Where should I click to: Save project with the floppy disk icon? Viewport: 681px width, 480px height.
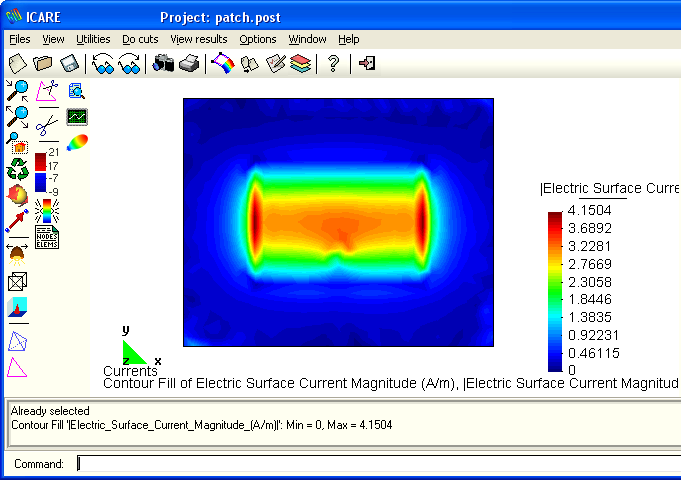[69, 63]
